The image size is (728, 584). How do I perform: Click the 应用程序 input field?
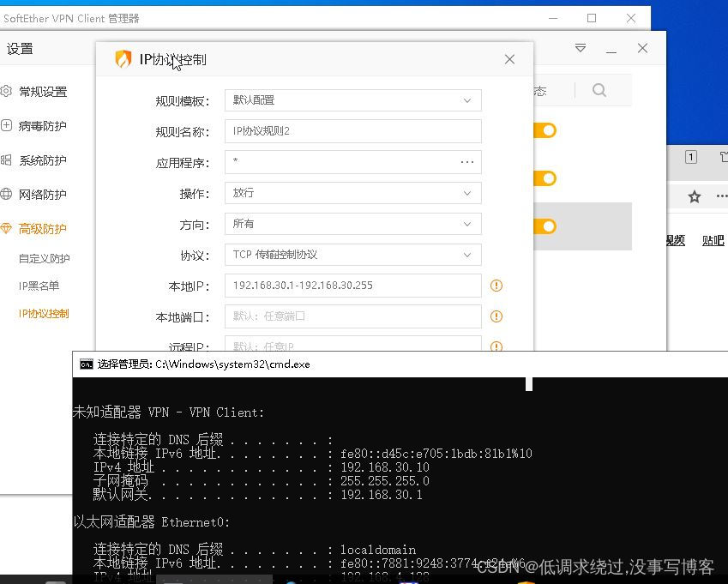point(353,162)
